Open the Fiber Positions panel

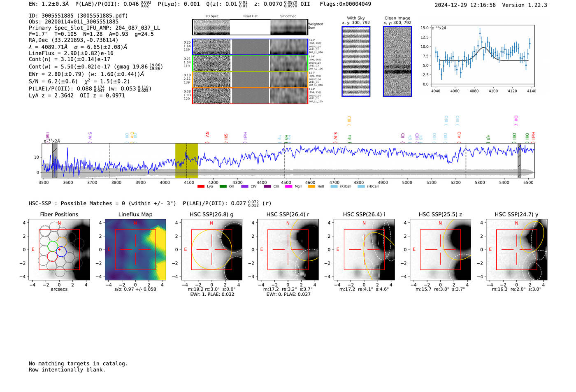59,249
